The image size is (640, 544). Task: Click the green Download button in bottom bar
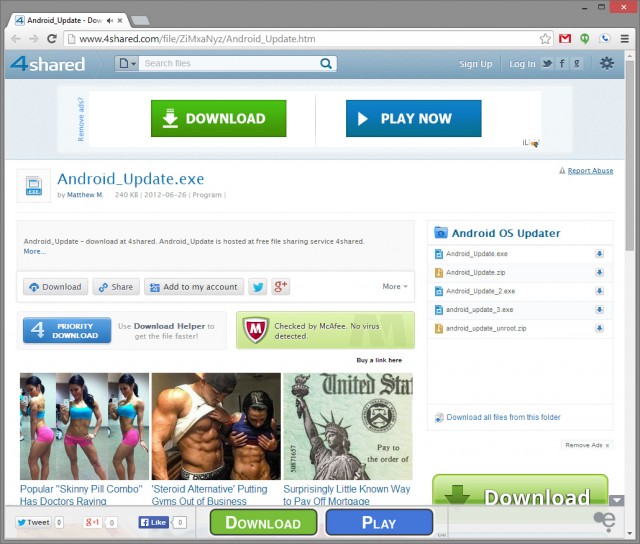tap(264, 522)
